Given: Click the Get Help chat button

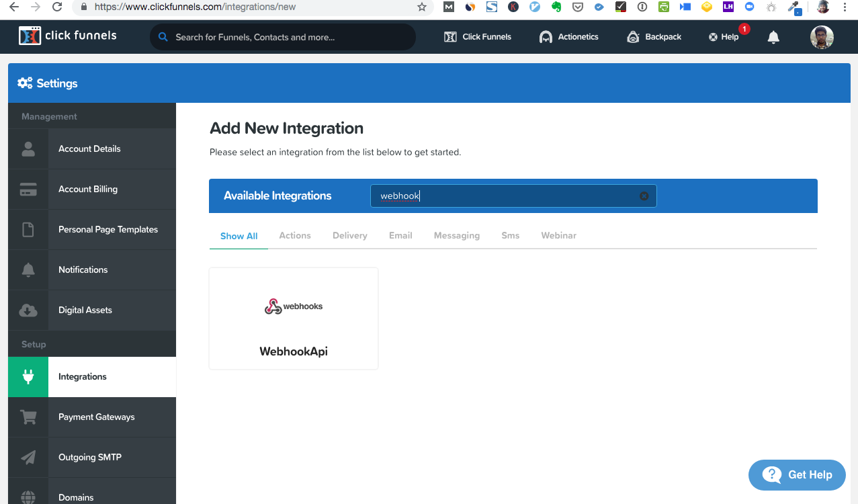Looking at the screenshot, I should click(x=797, y=474).
